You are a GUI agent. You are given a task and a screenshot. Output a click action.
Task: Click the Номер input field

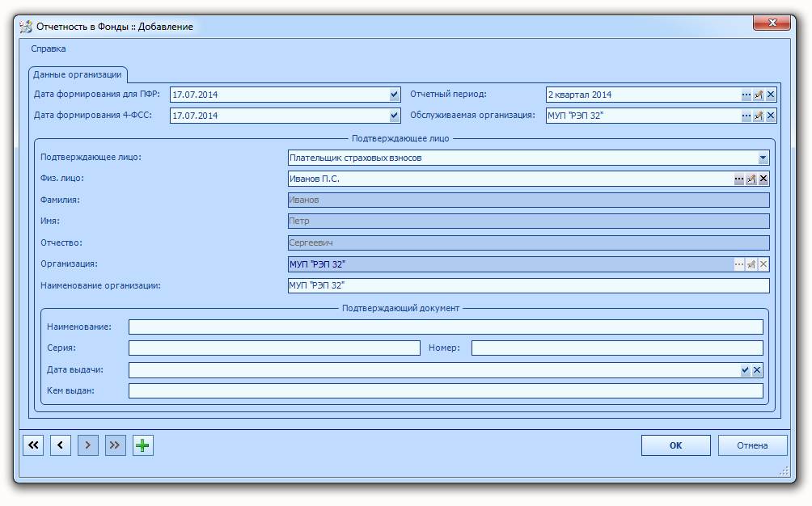(617, 348)
